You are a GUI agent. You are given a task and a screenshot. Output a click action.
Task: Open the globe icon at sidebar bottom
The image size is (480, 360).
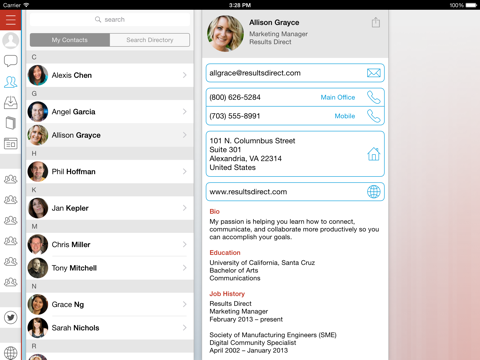[11, 353]
